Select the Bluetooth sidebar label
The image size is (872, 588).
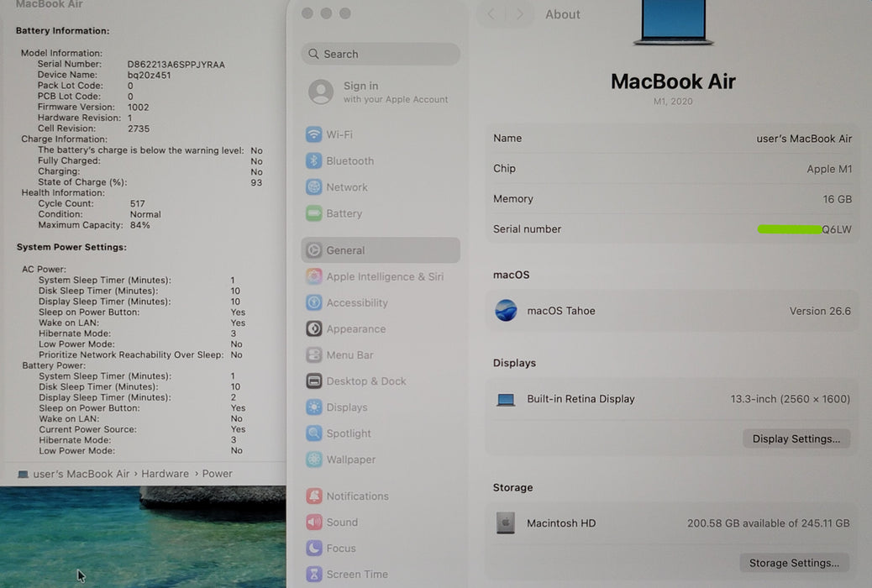click(349, 160)
